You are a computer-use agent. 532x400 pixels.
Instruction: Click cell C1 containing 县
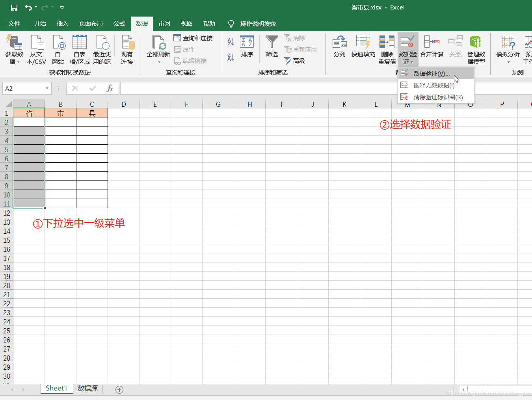pos(92,113)
